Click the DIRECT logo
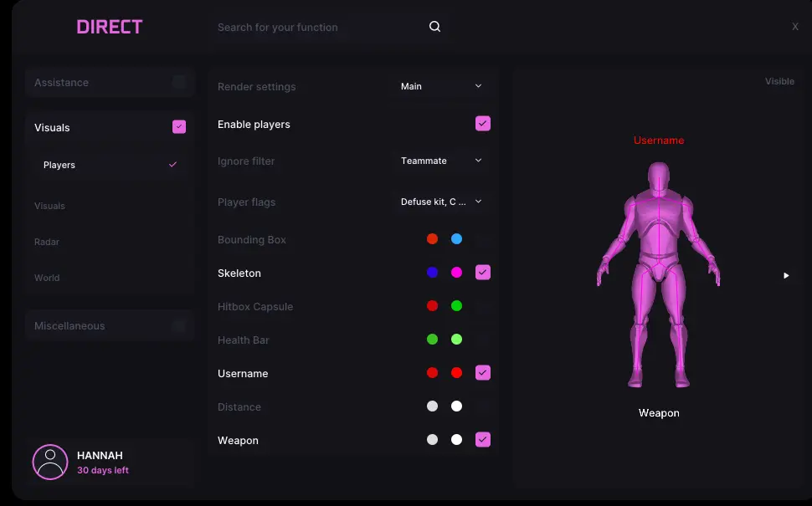The image size is (812, 506). click(110, 27)
